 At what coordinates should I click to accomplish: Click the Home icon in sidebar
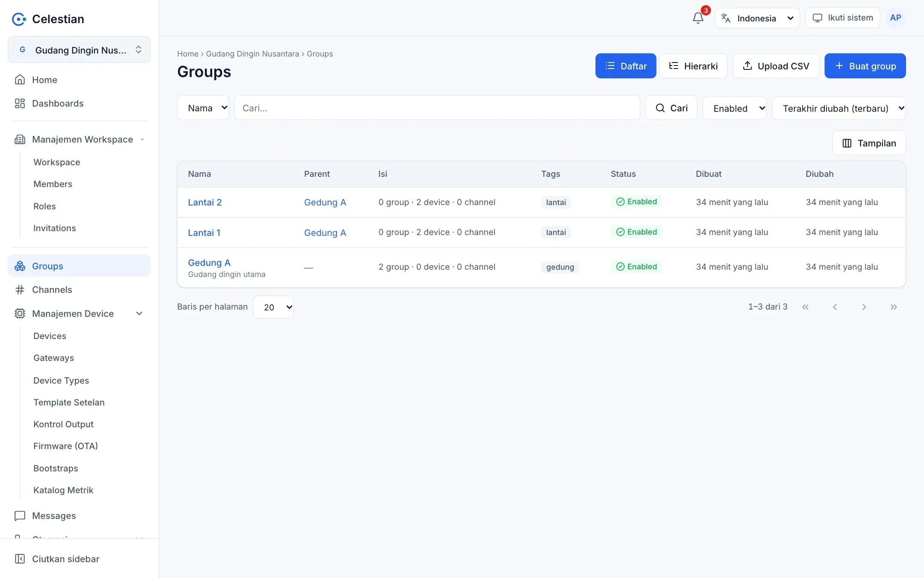pos(20,80)
